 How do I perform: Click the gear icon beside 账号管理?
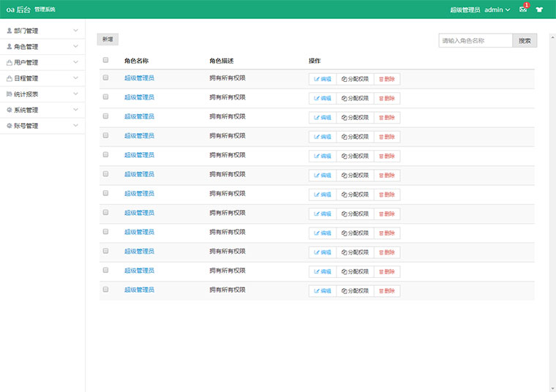click(10, 126)
